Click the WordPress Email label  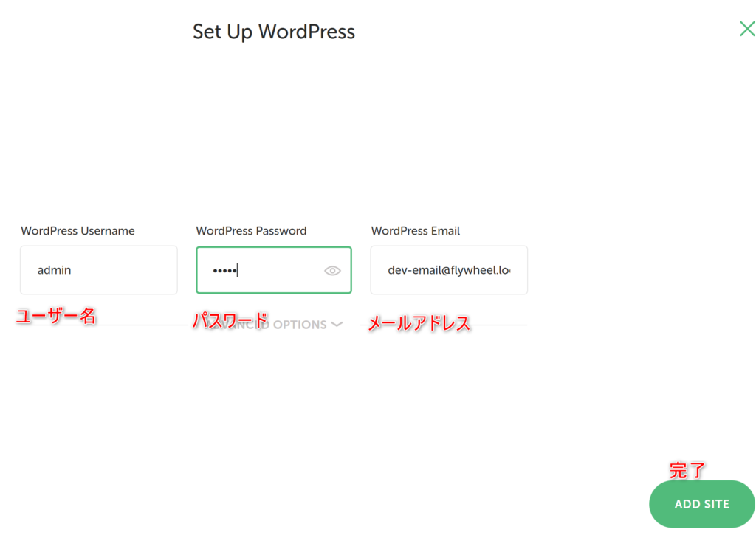pyautogui.click(x=415, y=231)
